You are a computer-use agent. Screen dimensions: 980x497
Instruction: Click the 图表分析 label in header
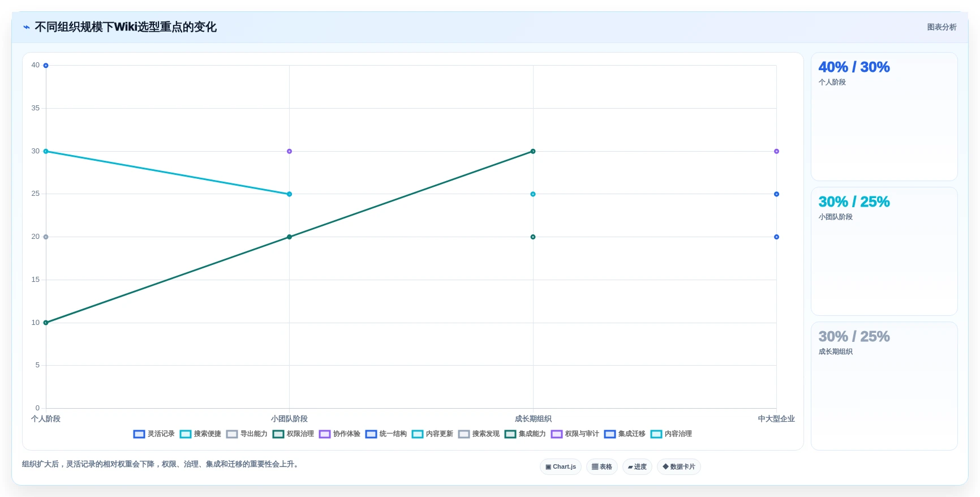click(942, 27)
